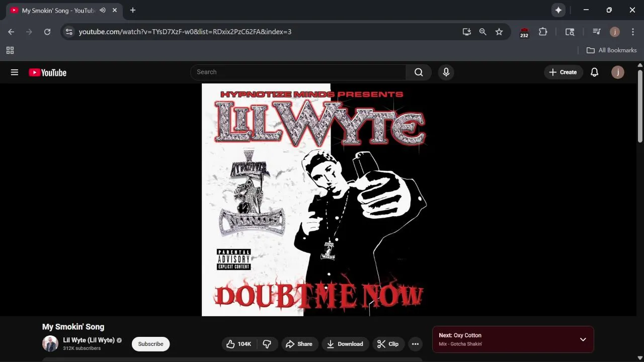Open zoom magnifier in address bar

[x=483, y=32]
